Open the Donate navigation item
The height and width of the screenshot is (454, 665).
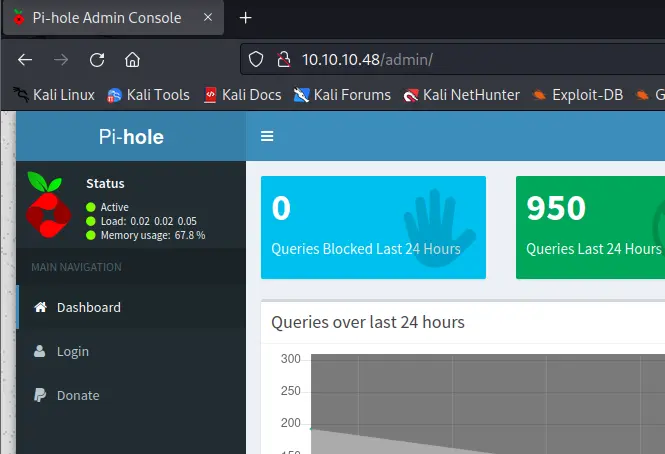click(131, 395)
